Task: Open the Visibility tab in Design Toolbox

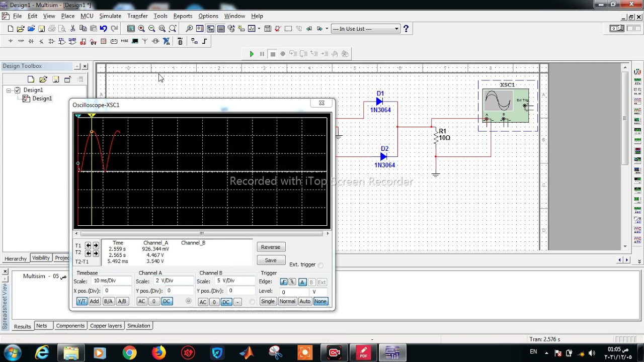Action: tap(41, 258)
